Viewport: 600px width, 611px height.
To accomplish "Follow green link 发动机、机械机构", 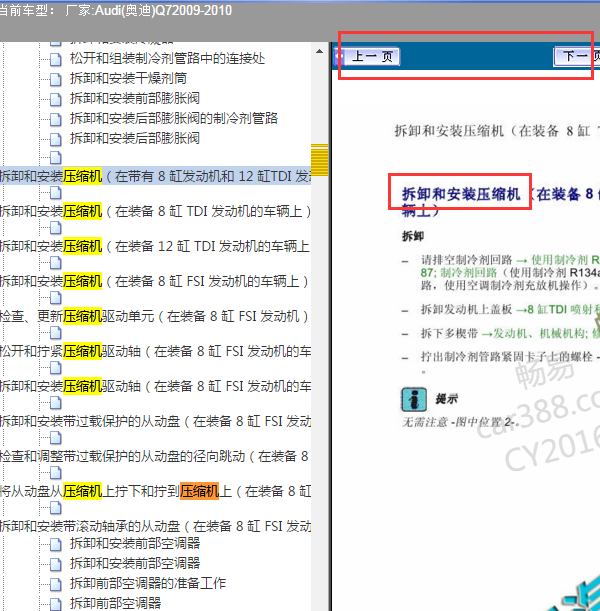I will click(539, 333).
